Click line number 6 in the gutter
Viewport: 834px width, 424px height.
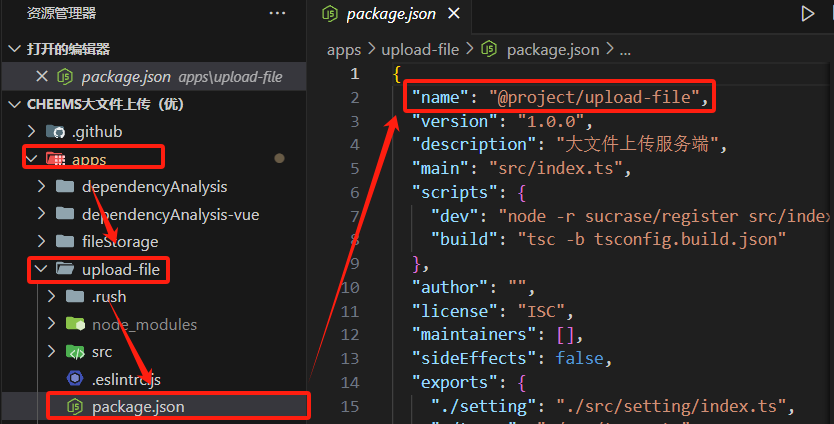coord(355,193)
